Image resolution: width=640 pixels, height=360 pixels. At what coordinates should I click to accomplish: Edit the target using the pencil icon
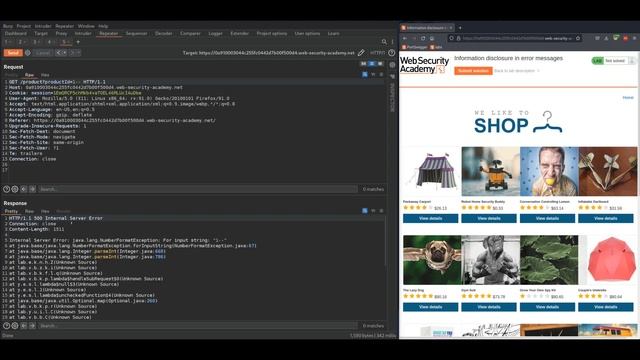(361, 53)
